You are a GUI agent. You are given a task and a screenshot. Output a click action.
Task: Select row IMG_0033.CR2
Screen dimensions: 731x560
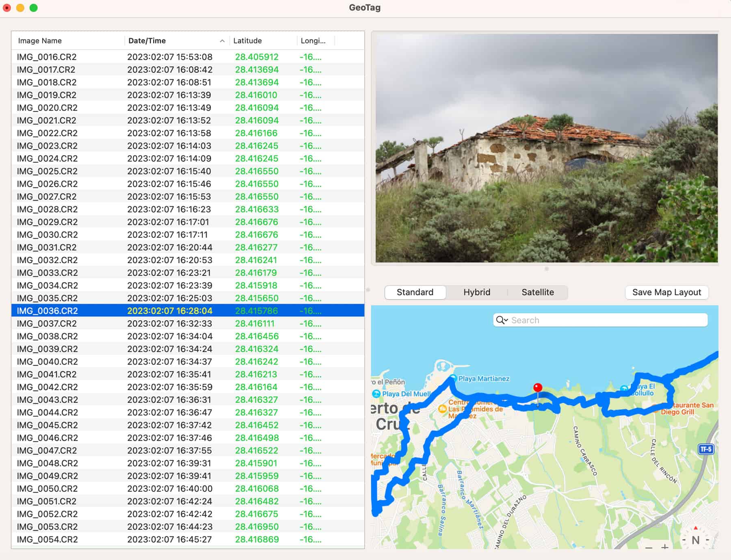188,272
